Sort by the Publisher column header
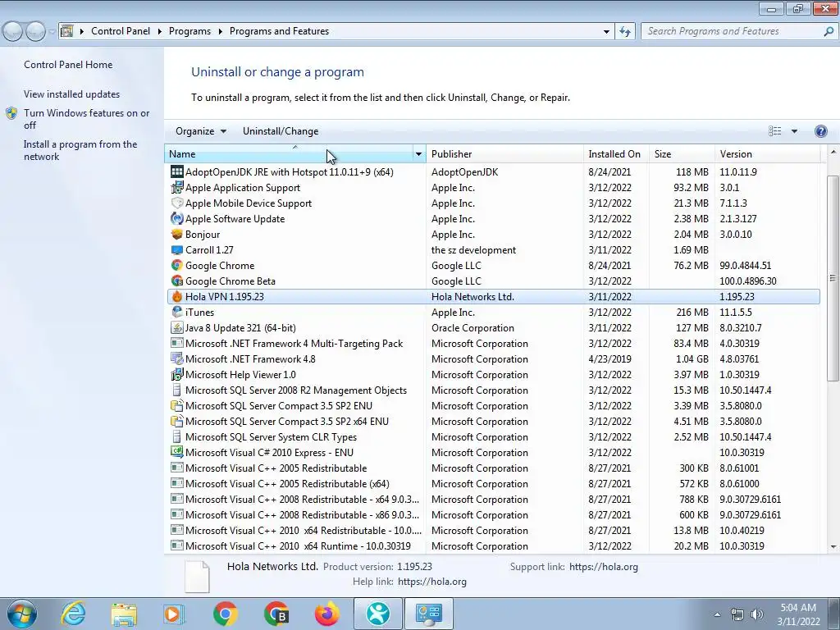This screenshot has height=630, width=840. pyautogui.click(x=504, y=154)
